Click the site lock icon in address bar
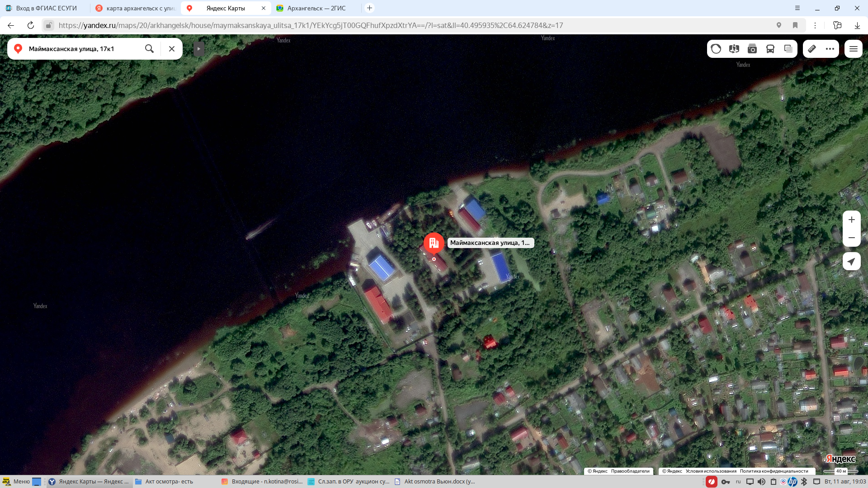Viewport: 868px width, 488px height. (49, 25)
